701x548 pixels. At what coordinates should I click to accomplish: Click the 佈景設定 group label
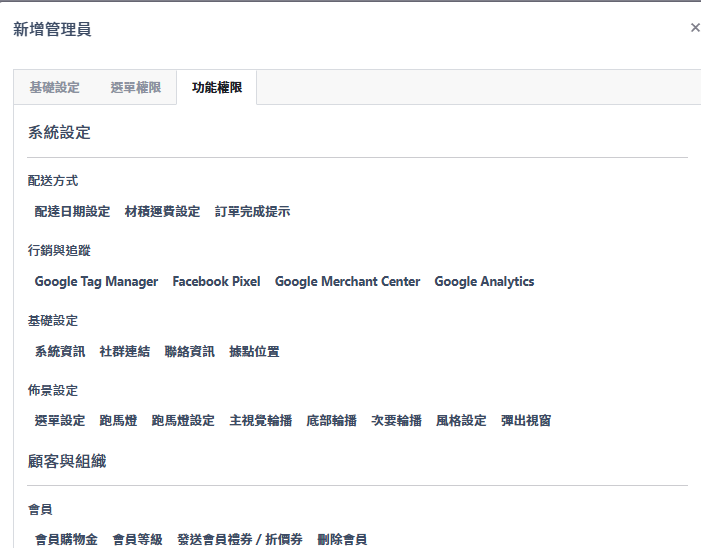coord(53,391)
